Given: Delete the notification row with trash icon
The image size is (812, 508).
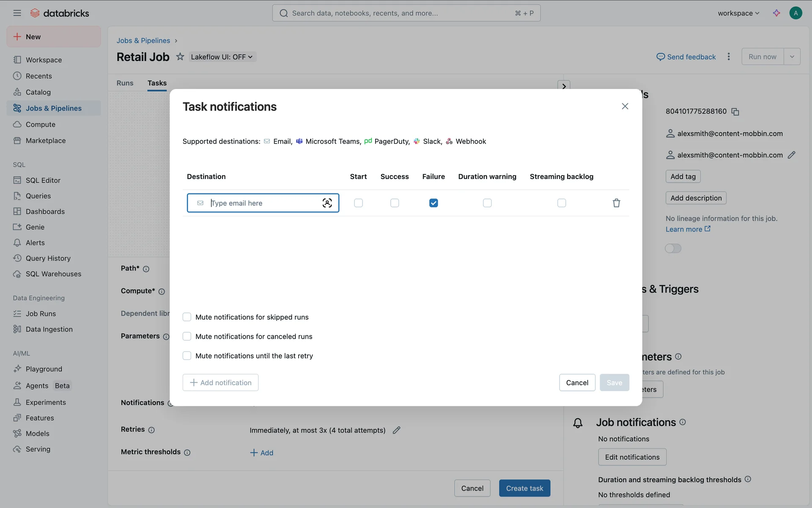Looking at the screenshot, I should pos(616,203).
